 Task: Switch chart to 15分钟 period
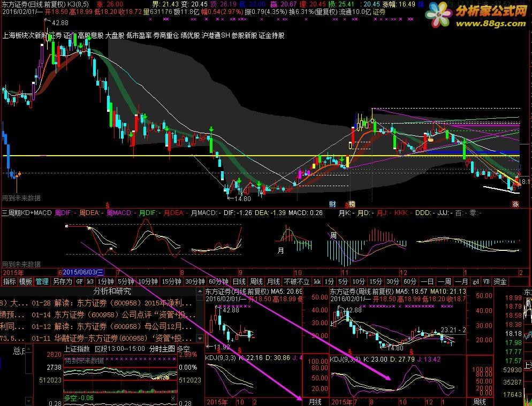click(171, 281)
